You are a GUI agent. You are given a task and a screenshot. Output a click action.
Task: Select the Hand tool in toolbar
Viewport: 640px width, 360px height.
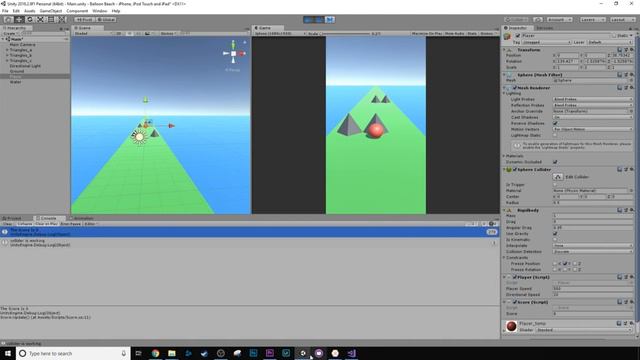point(8,20)
